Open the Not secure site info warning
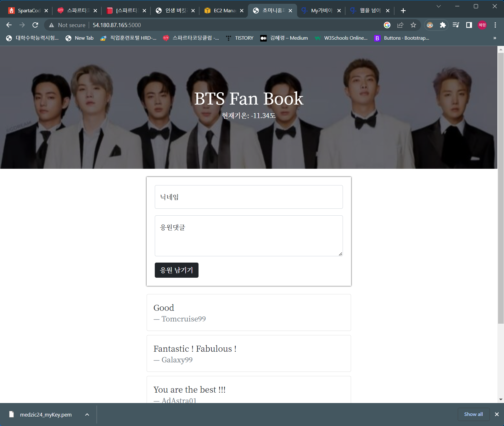Viewport: 504px width, 426px height. point(67,25)
